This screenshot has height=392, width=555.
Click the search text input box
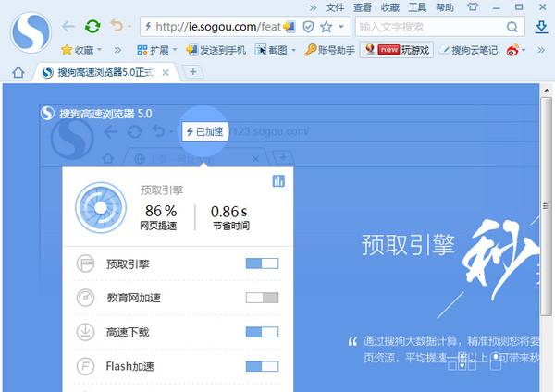431,27
